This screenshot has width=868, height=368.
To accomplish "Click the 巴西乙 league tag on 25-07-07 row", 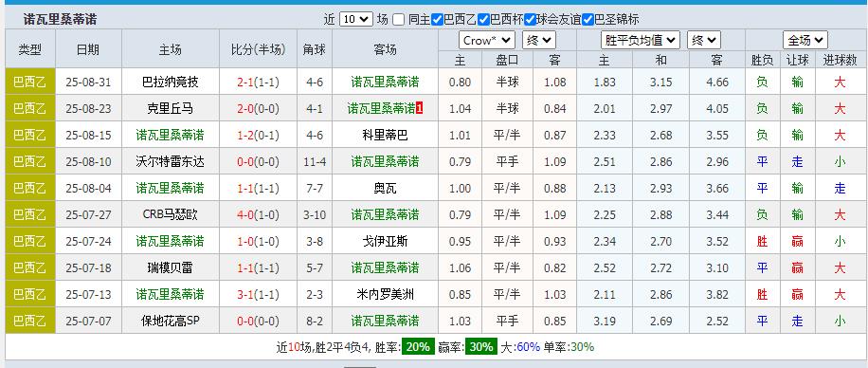I will pos(30,321).
